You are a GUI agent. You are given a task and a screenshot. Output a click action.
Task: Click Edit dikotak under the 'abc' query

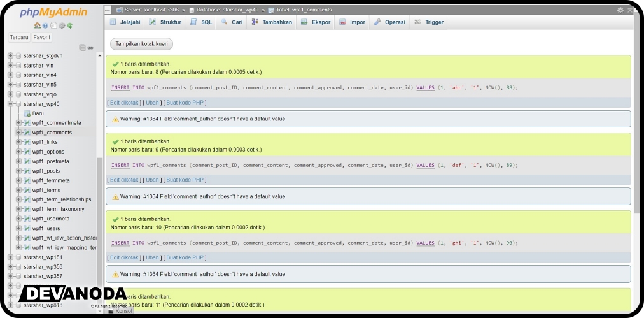(125, 103)
